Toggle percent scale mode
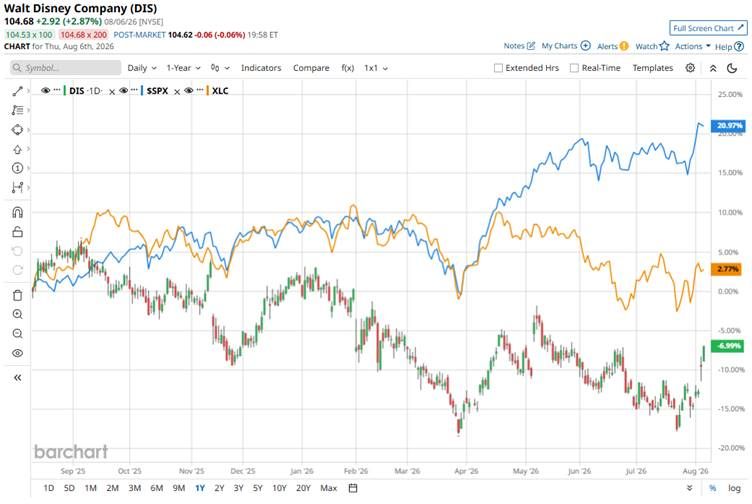 pos(713,488)
